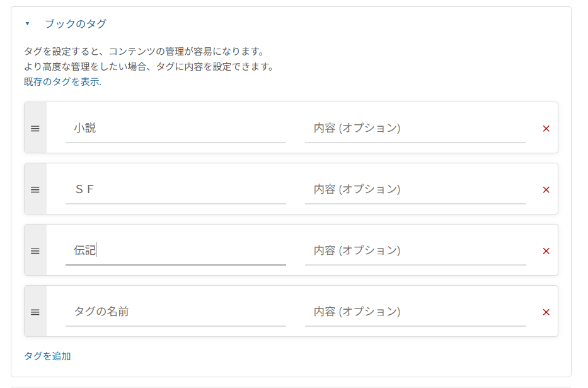588x388 pixels.
Task: Click the 内容 field for ＳＦ tag
Action: 415,189
